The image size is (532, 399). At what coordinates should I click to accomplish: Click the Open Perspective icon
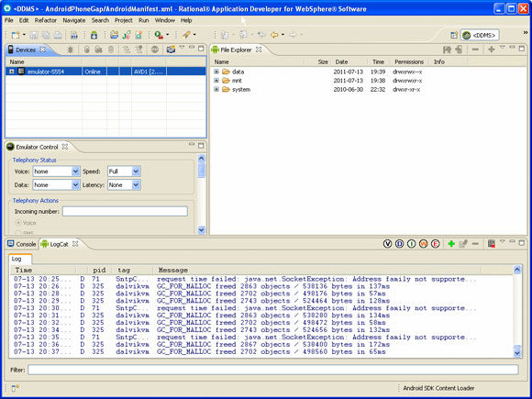454,35
